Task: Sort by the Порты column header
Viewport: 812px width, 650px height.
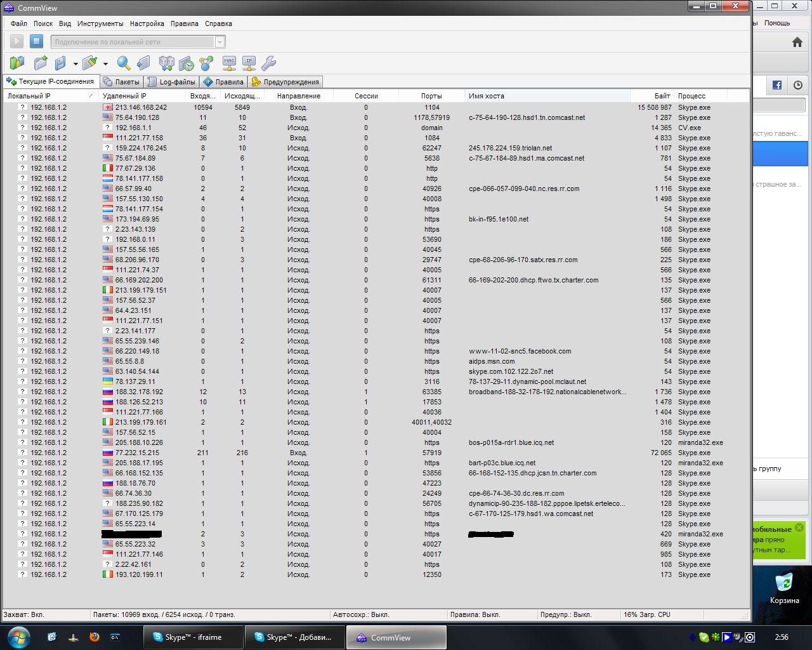Action: pos(431,96)
